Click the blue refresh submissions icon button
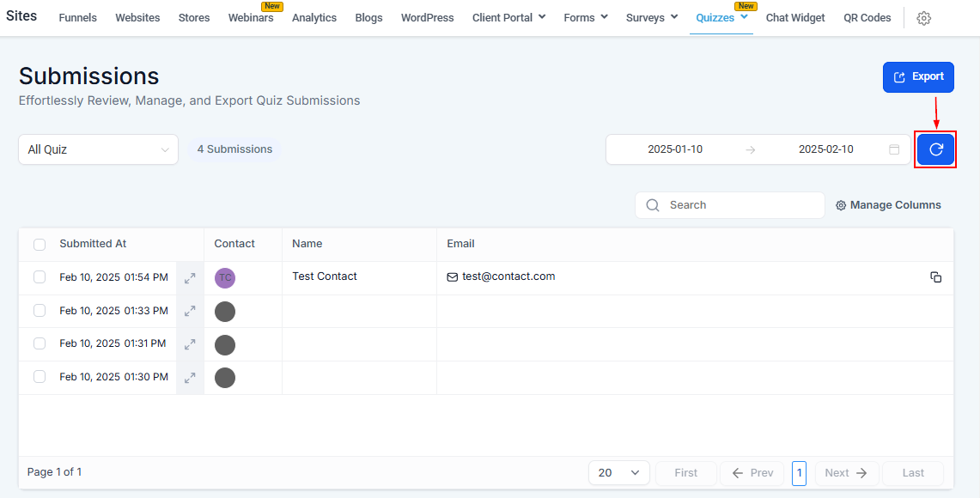This screenshot has height=498, width=980. click(x=935, y=149)
